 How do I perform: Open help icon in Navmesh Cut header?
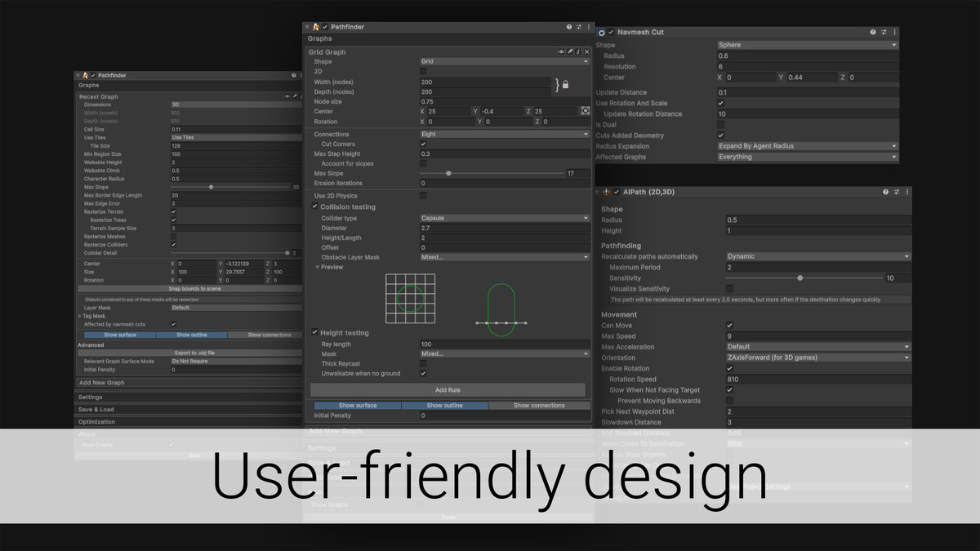pos(873,32)
